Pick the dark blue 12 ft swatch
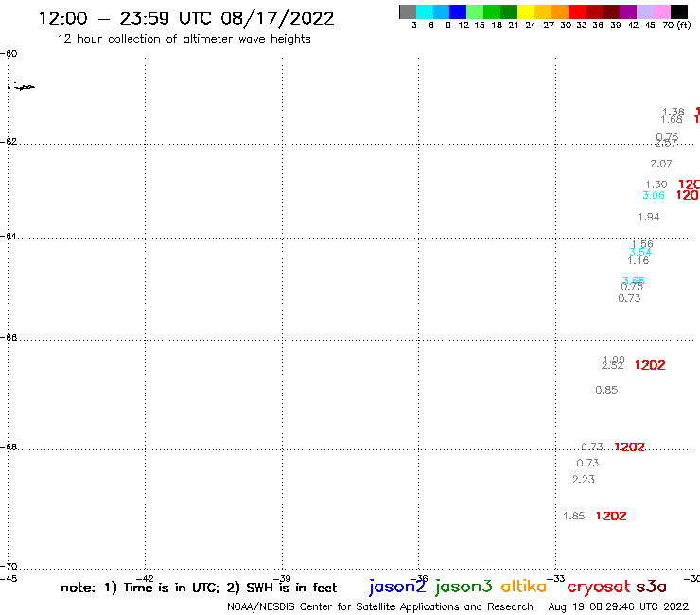 point(458,11)
